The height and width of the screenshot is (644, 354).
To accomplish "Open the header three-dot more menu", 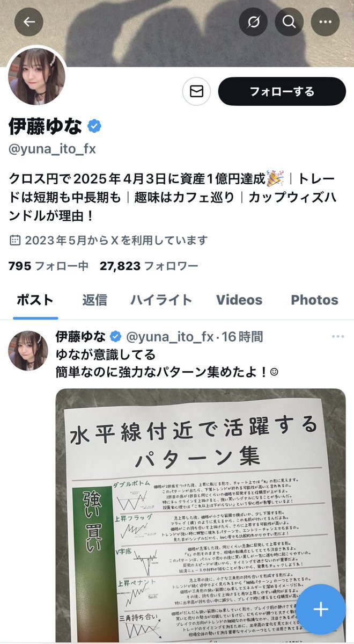I will click(x=325, y=22).
